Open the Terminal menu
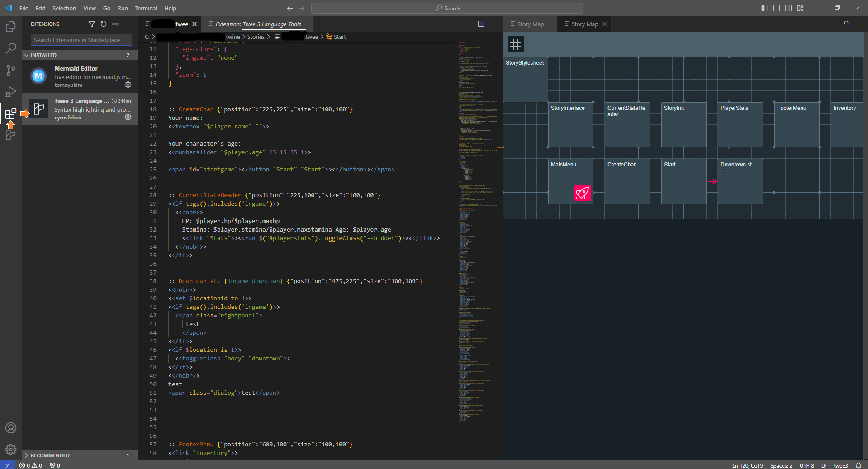 click(146, 8)
